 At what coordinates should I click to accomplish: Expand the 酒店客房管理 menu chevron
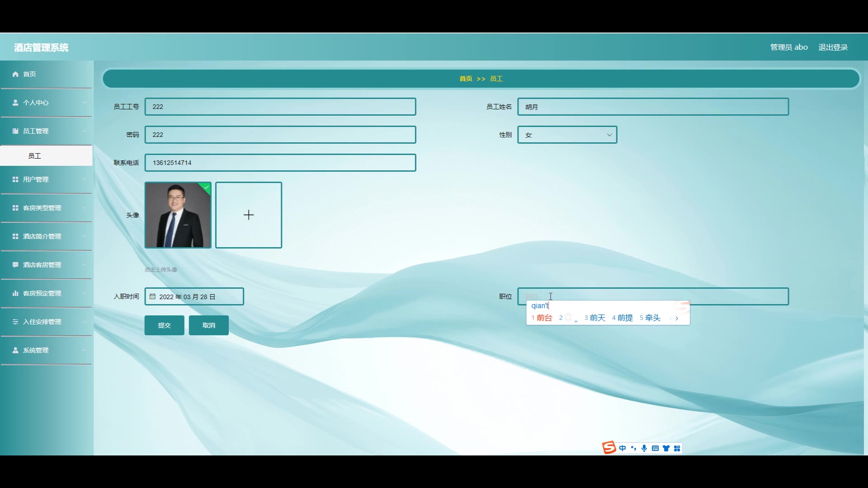(85, 265)
